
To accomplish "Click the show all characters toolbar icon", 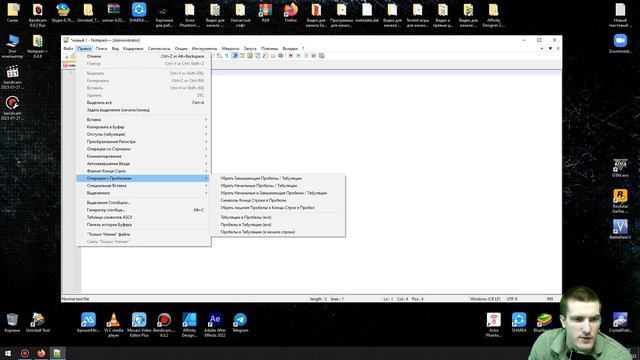I will (227, 56).
